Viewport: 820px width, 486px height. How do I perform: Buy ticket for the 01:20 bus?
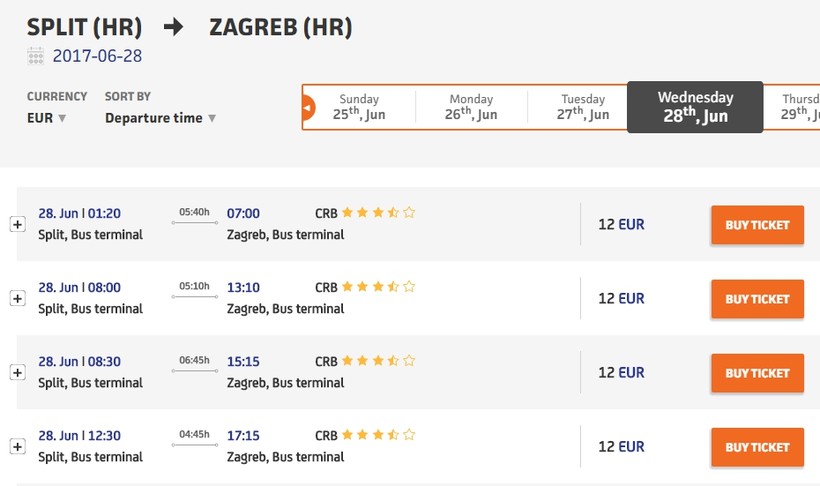click(757, 225)
